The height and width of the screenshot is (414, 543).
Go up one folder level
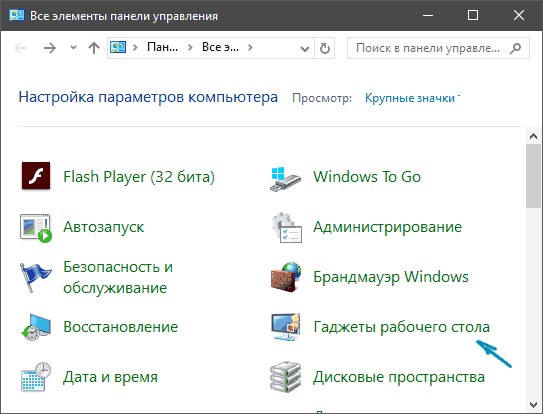click(x=94, y=48)
